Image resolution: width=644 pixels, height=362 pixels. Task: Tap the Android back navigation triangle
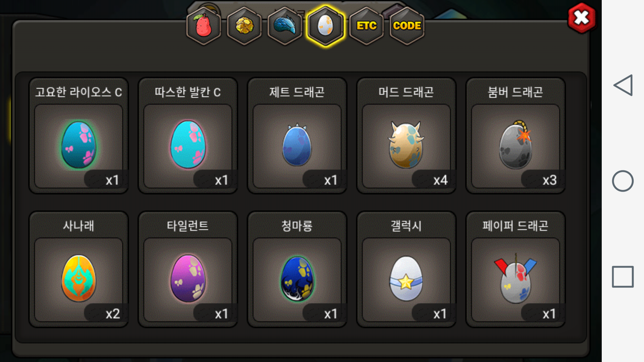point(623,85)
